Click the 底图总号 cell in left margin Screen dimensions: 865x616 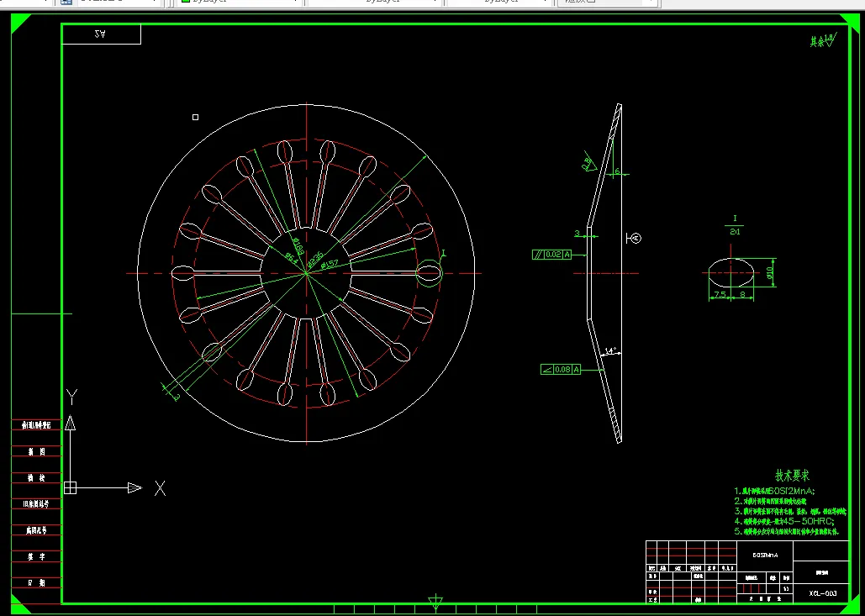(37, 530)
